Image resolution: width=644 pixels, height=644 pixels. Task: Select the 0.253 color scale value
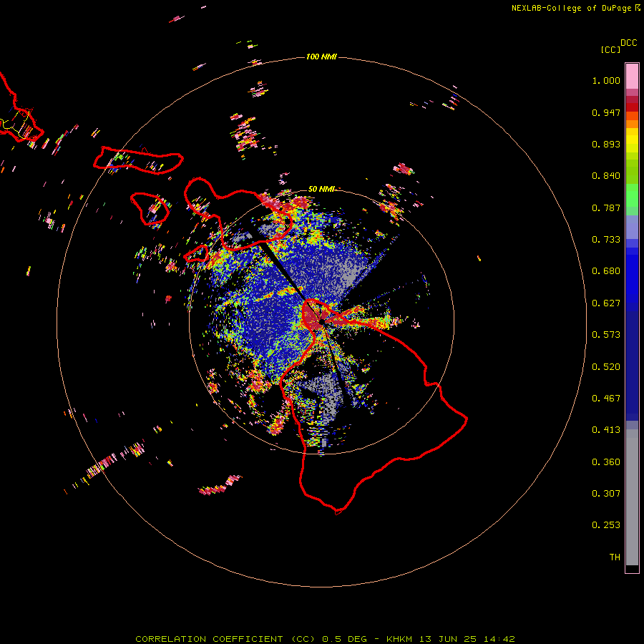(606, 525)
